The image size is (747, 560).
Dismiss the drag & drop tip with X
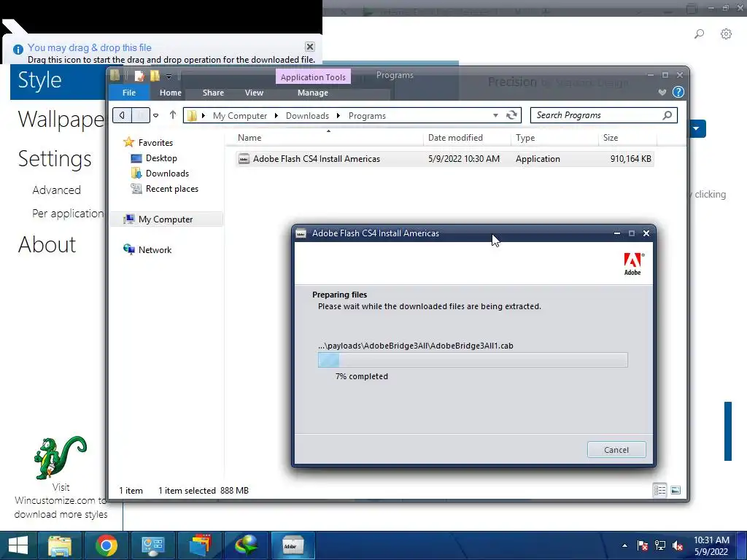pyautogui.click(x=309, y=47)
